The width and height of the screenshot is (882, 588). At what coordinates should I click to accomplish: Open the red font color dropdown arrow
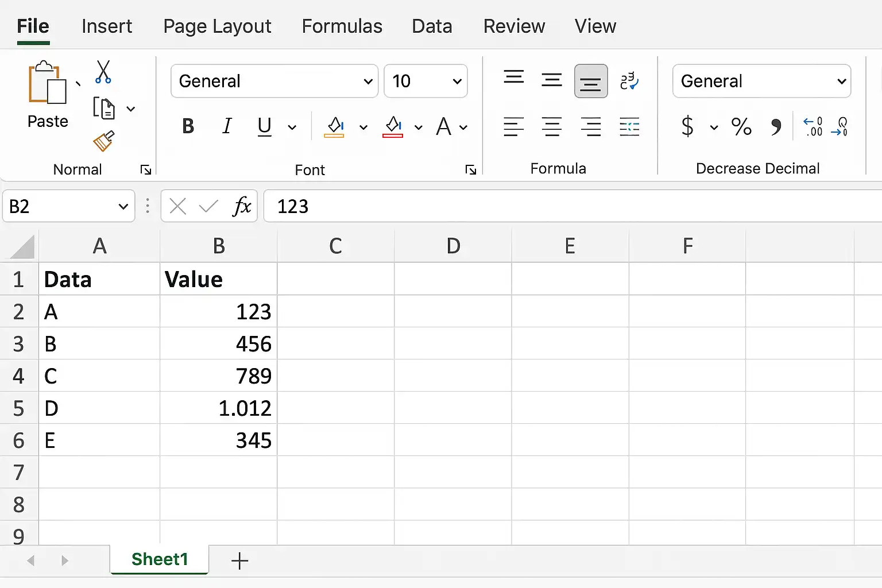(419, 127)
